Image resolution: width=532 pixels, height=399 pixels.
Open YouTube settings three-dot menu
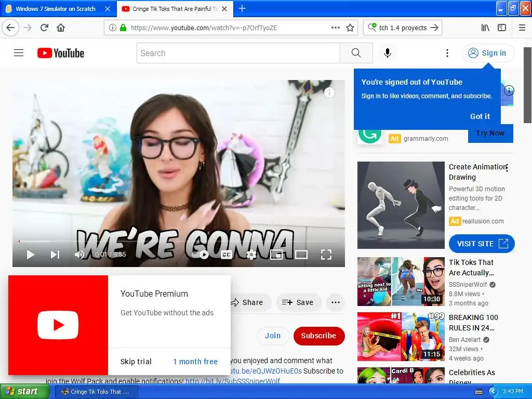click(447, 53)
